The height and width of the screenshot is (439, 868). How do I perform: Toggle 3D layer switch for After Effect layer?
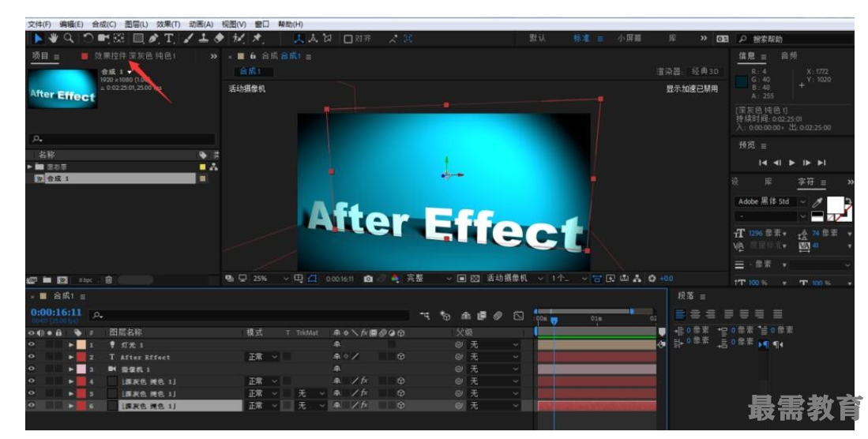(400, 357)
